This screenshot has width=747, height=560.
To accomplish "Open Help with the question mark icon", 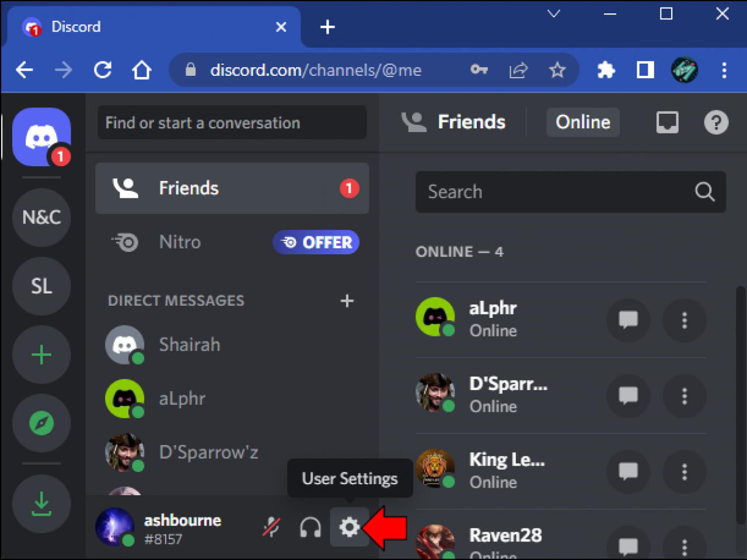I will (x=716, y=122).
